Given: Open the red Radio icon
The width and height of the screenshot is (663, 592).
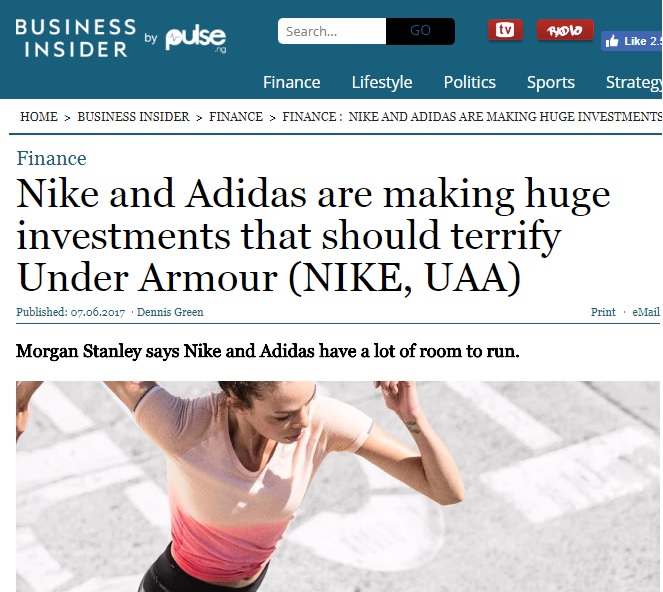Looking at the screenshot, I should point(565,30).
